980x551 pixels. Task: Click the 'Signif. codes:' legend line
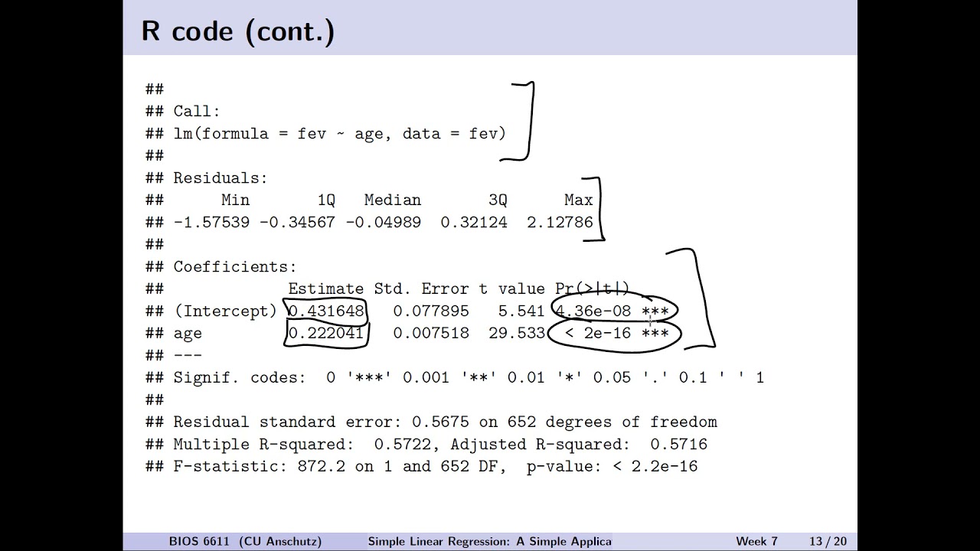[x=469, y=378]
